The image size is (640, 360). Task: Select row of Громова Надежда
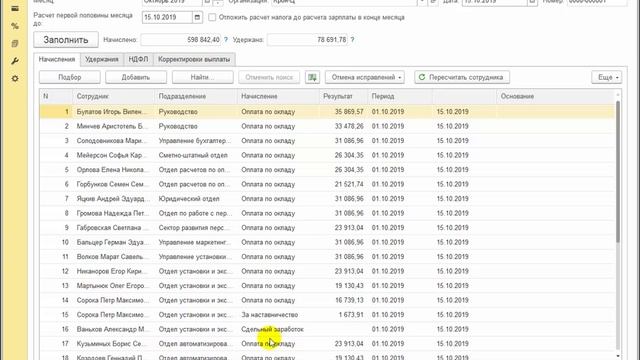click(327, 213)
